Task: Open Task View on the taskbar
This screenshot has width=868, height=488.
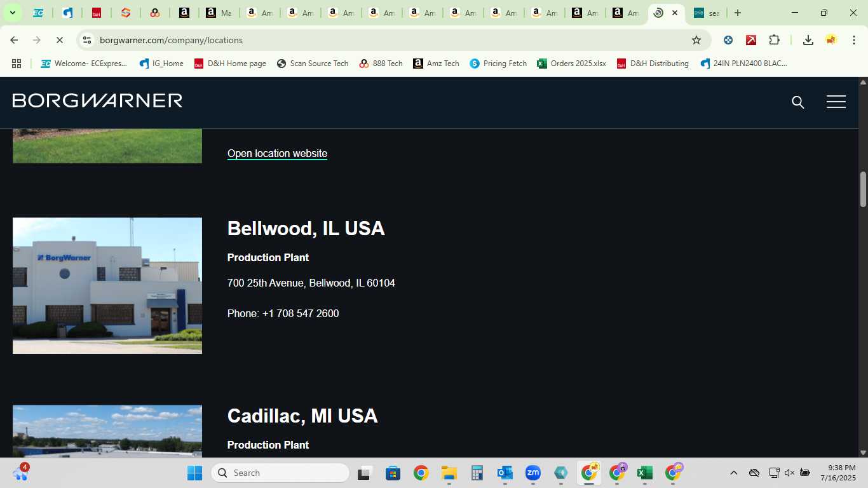Action: (364, 473)
